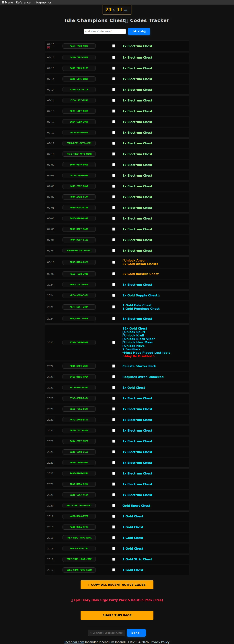Open the Reference menu item
234x644 pixels.
tap(23, 2)
